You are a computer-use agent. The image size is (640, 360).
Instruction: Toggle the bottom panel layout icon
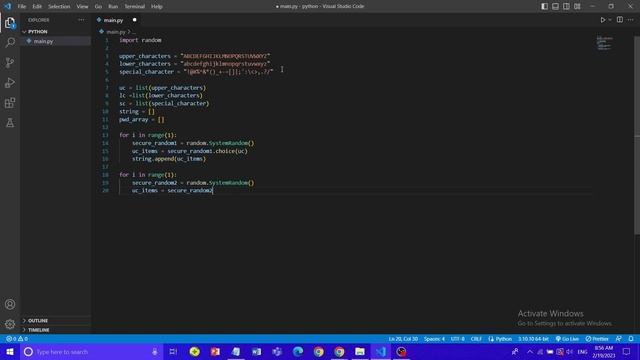tap(556, 6)
